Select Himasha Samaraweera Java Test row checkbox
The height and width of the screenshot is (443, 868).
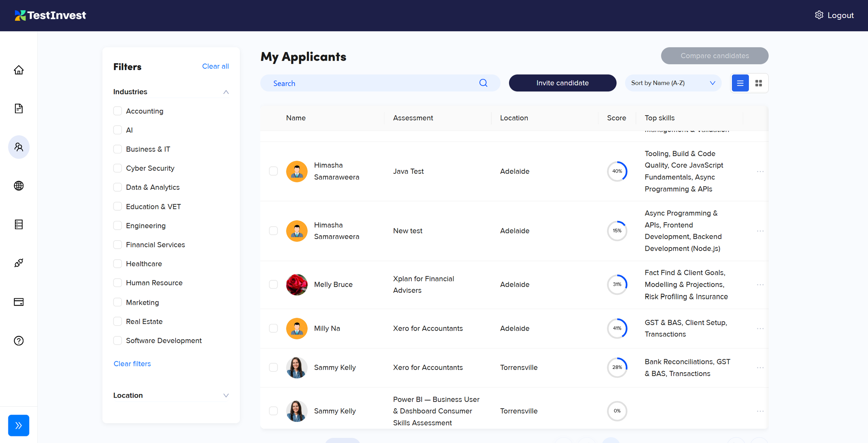274,171
